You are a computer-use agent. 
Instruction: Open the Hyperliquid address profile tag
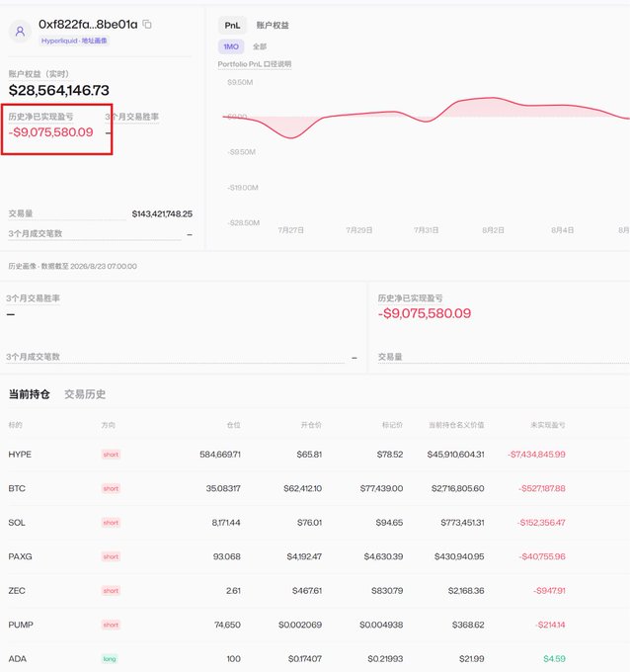click(74, 41)
